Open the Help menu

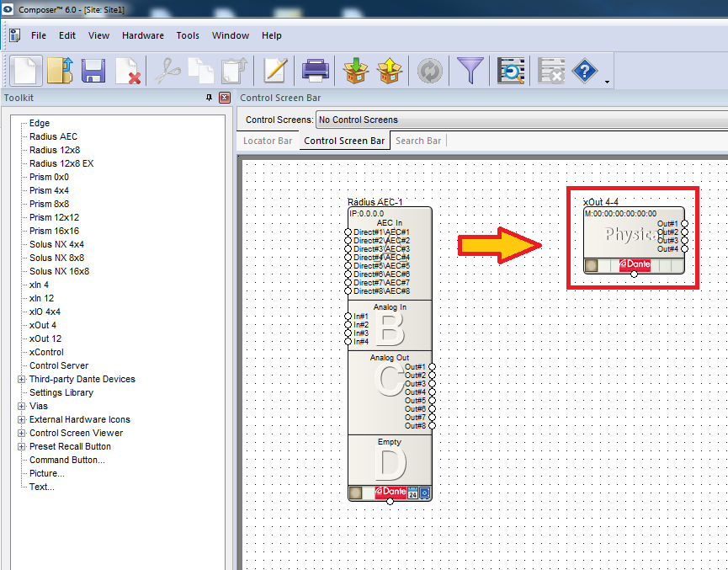tap(272, 35)
